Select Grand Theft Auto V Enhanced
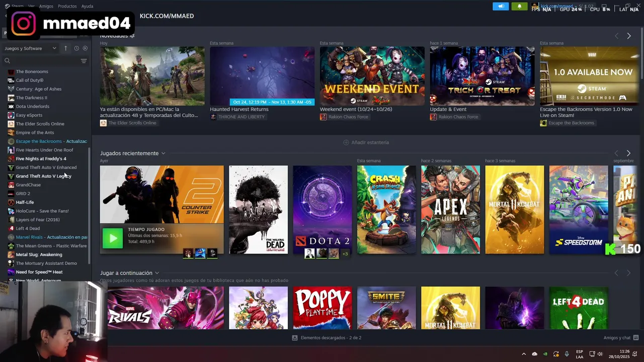644x362 pixels. (46, 167)
